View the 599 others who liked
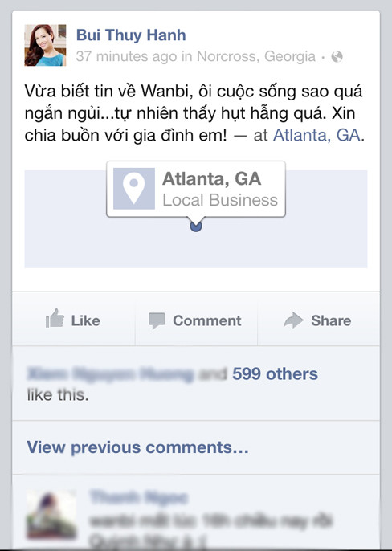The image size is (392, 551). (275, 374)
